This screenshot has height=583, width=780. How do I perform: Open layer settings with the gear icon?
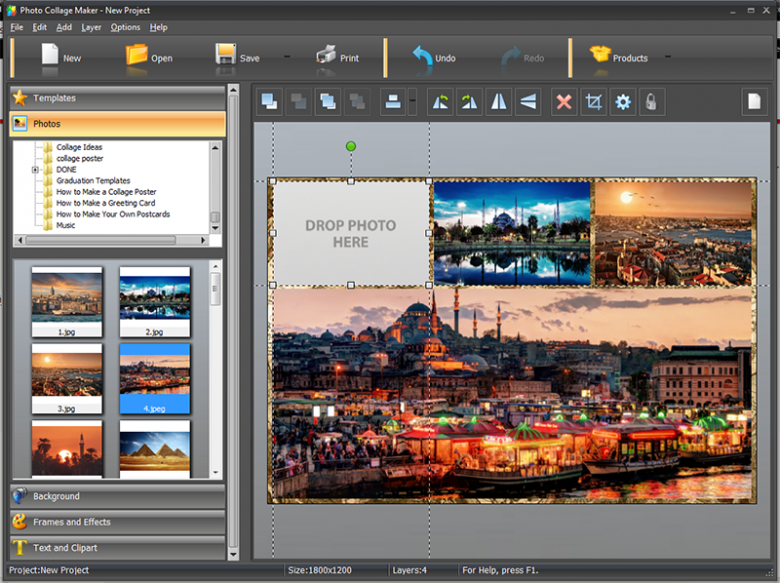623,102
